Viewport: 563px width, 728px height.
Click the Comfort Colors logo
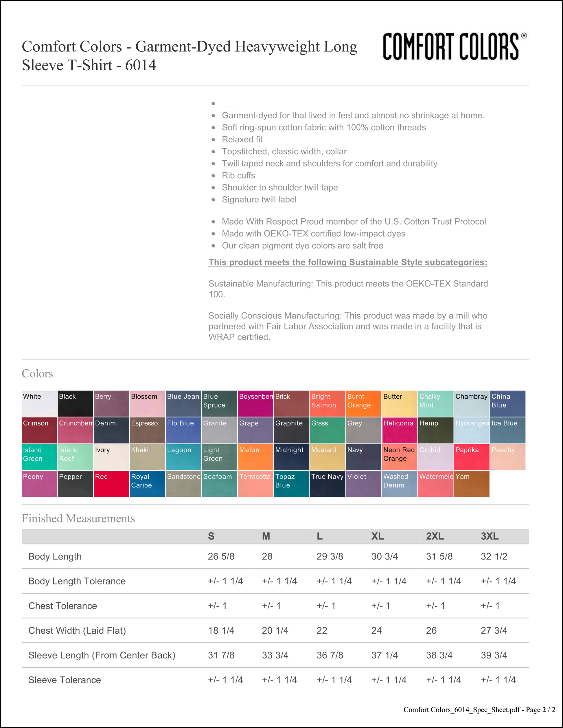click(455, 46)
